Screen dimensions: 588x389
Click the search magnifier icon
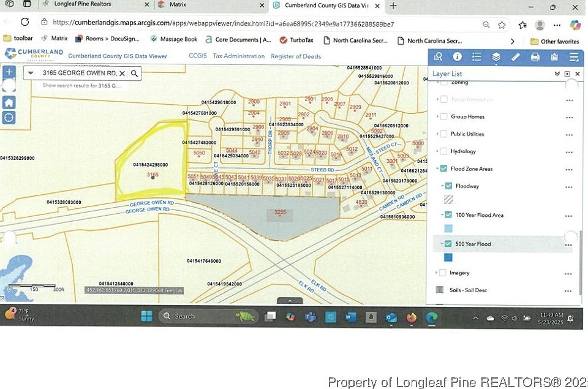[135, 74]
